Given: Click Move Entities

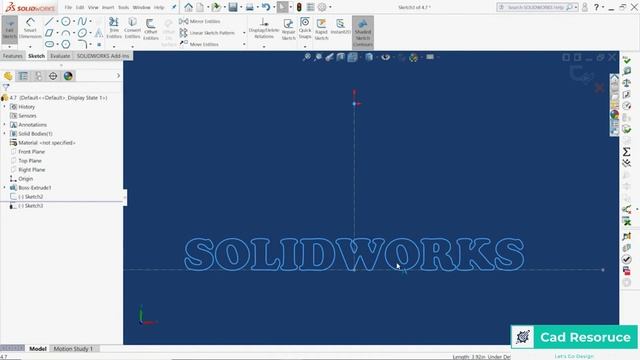Looking at the screenshot, I should click(199, 44).
